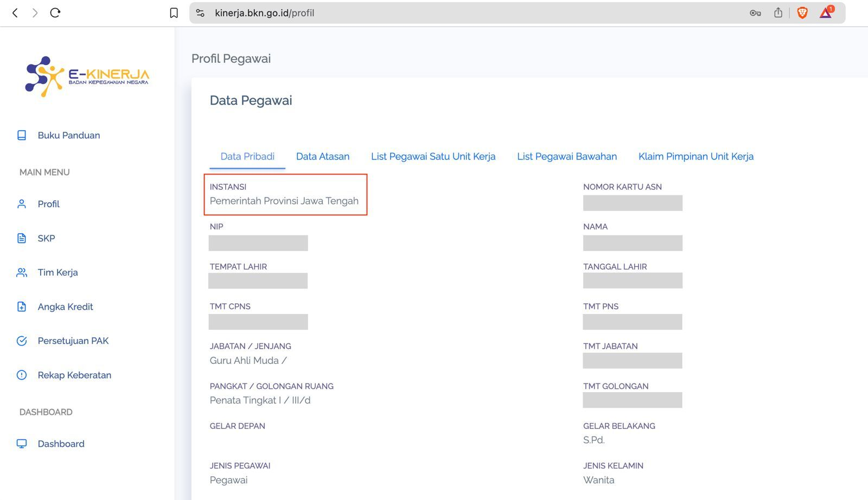868x500 pixels.
Task: Open the List Pegawai Bawahan tab
Action: click(567, 156)
